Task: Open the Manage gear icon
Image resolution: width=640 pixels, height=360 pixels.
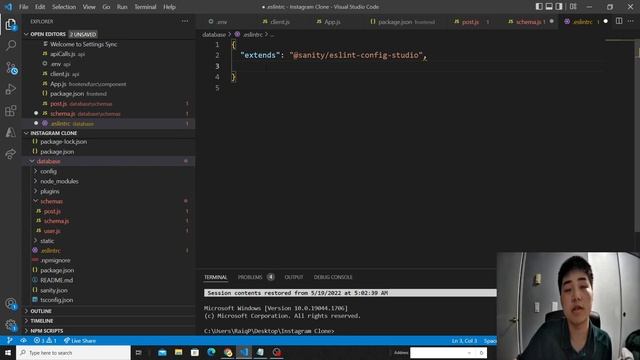Action: click(11, 325)
